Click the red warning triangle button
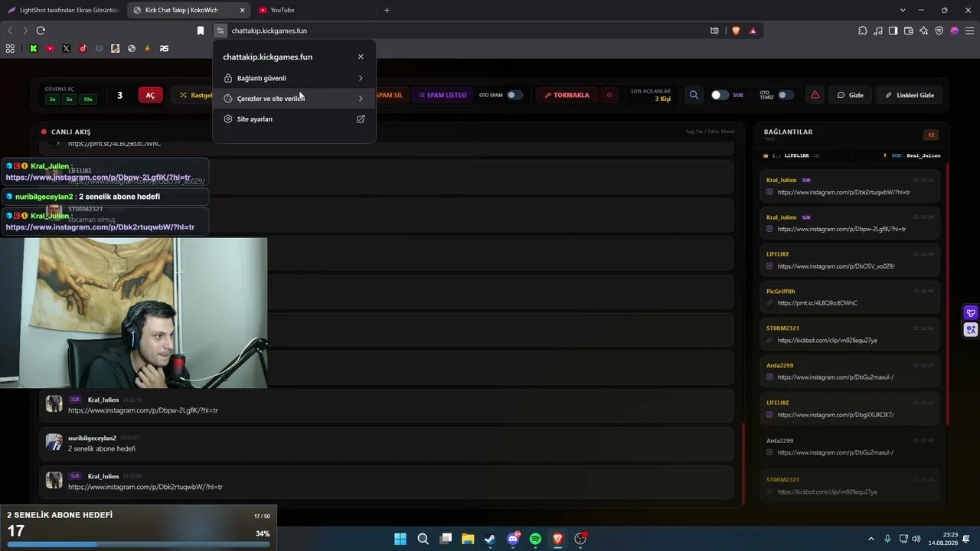This screenshot has width=980, height=551. coord(815,95)
